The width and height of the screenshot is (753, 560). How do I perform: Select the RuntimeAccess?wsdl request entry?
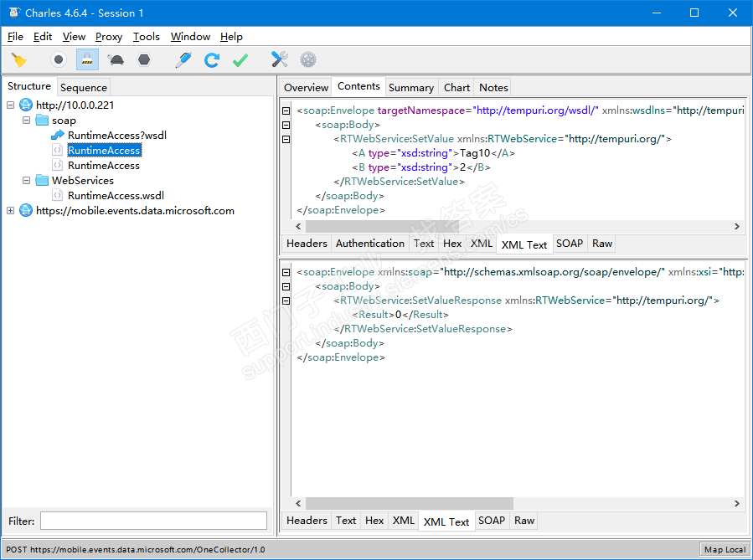tap(116, 136)
